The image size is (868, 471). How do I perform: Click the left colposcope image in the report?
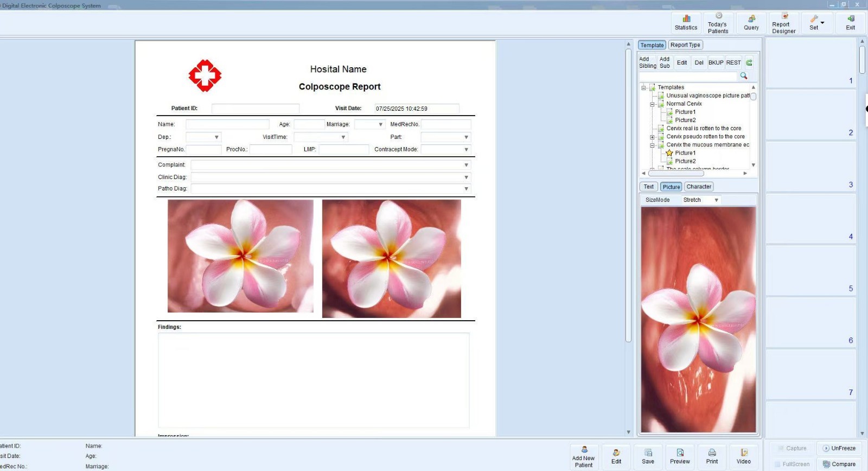coord(240,256)
